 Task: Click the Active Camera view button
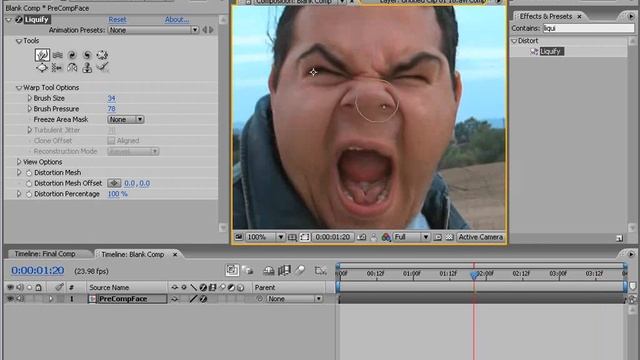coord(480,237)
